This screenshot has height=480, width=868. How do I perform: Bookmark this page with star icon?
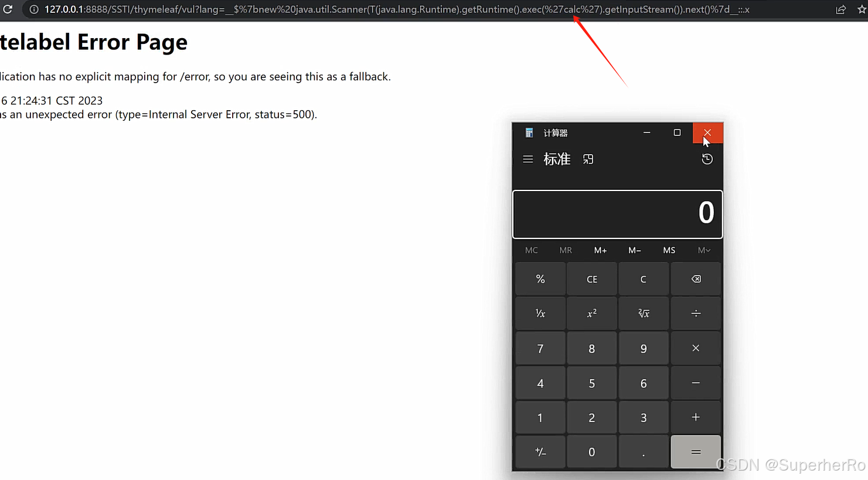[862, 9]
